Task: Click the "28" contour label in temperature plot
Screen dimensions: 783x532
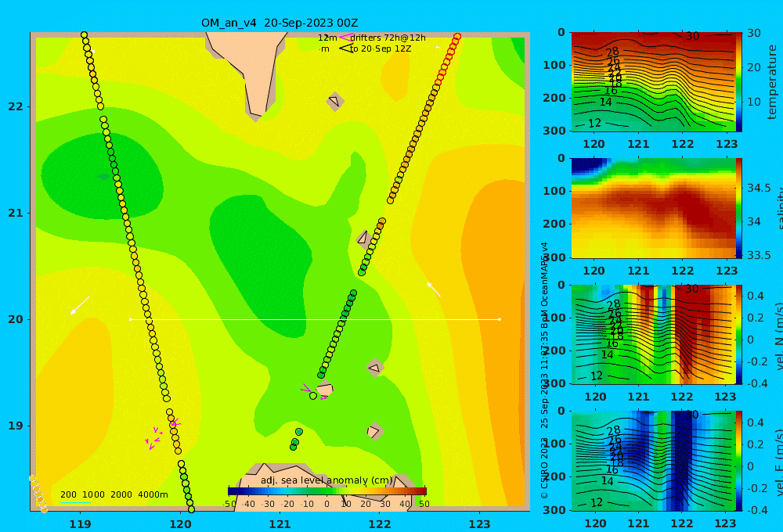Action: click(612, 52)
